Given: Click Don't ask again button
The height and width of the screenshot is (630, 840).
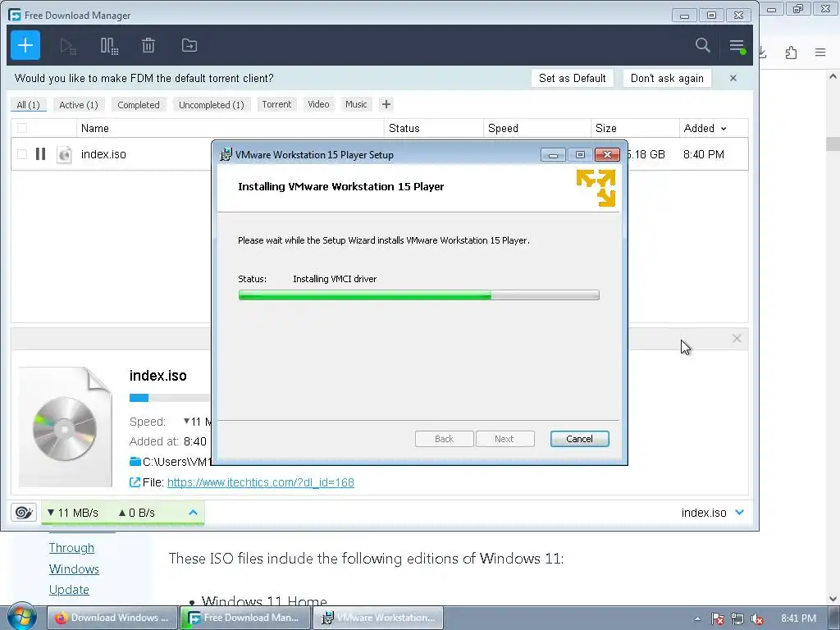Looking at the screenshot, I should click(667, 78).
